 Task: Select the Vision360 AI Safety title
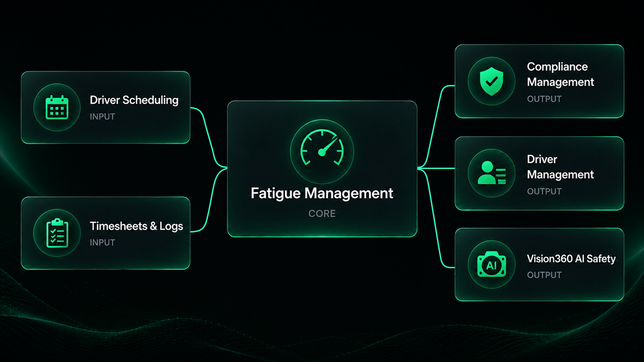(571, 259)
